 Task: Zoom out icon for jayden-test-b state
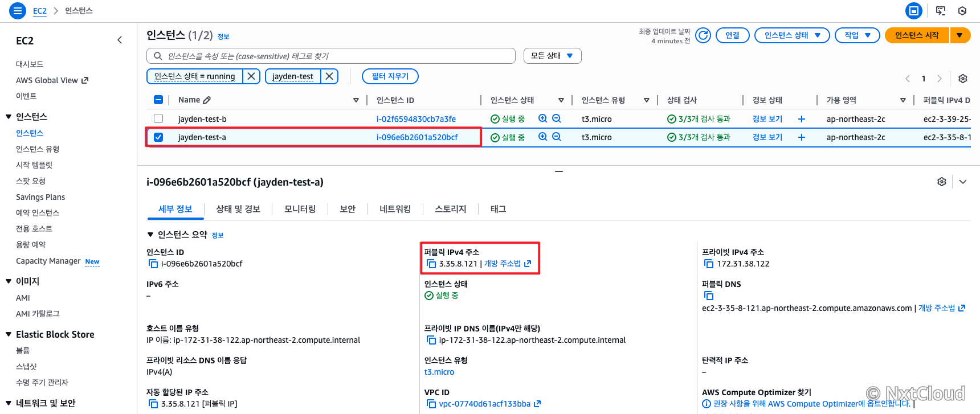coord(557,118)
